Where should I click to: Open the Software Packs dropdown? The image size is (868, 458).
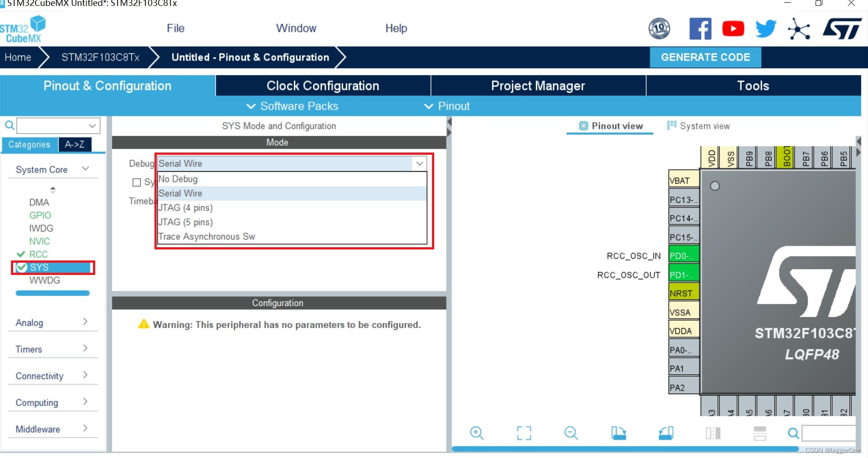coord(292,106)
